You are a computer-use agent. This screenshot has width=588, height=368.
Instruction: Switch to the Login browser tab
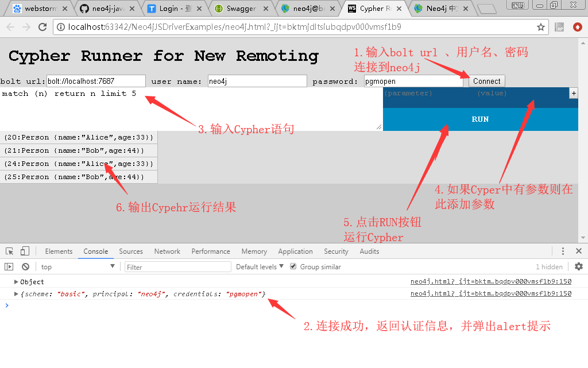click(x=175, y=8)
